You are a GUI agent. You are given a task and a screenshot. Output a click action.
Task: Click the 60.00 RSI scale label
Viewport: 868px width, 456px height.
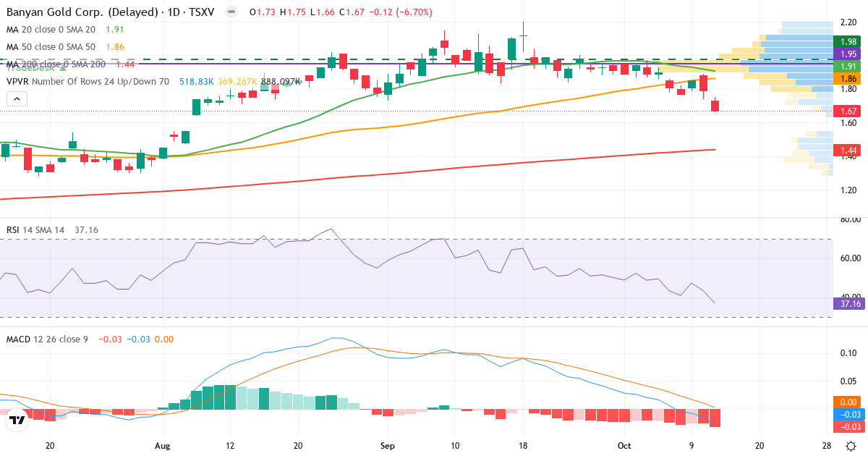[x=851, y=258]
